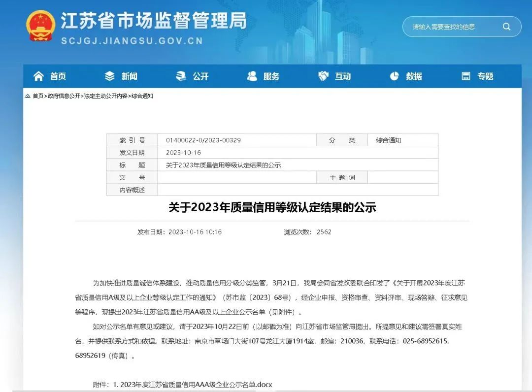Click the 数据 pie chart icon
Screen dimensions: 532x392
[395, 76]
